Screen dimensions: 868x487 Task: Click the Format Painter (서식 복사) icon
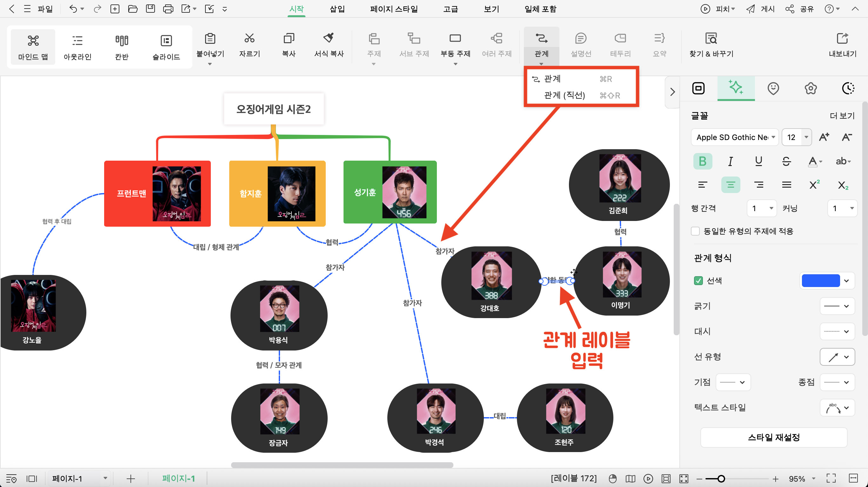pyautogui.click(x=329, y=38)
